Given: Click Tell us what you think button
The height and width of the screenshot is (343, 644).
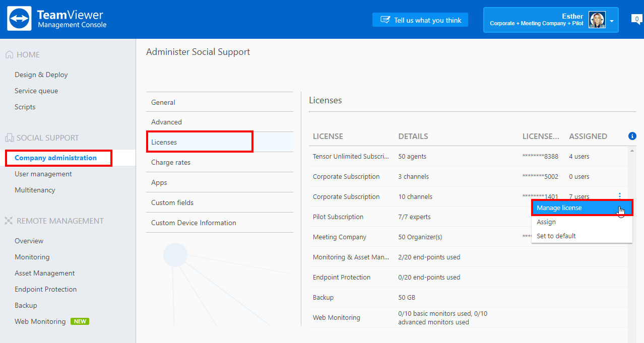Looking at the screenshot, I should click(x=420, y=20).
